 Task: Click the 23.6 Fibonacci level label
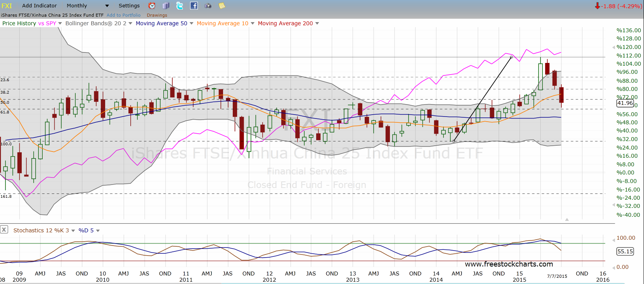pos(5,80)
